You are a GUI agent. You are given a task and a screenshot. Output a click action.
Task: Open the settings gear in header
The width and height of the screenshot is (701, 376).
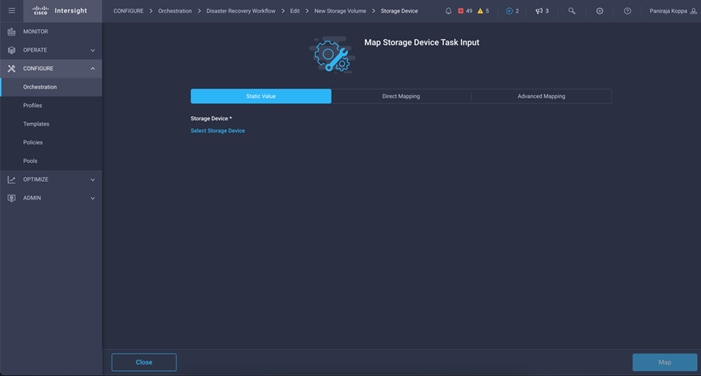click(600, 11)
